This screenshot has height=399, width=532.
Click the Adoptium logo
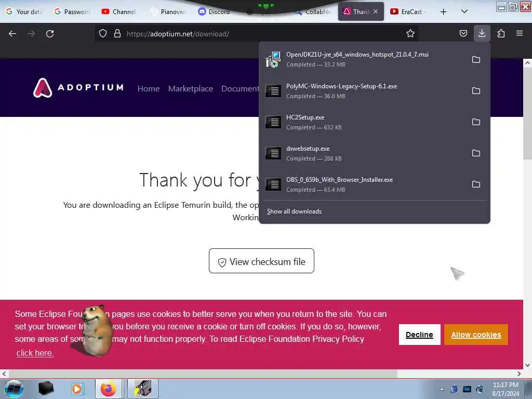click(x=78, y=87)
